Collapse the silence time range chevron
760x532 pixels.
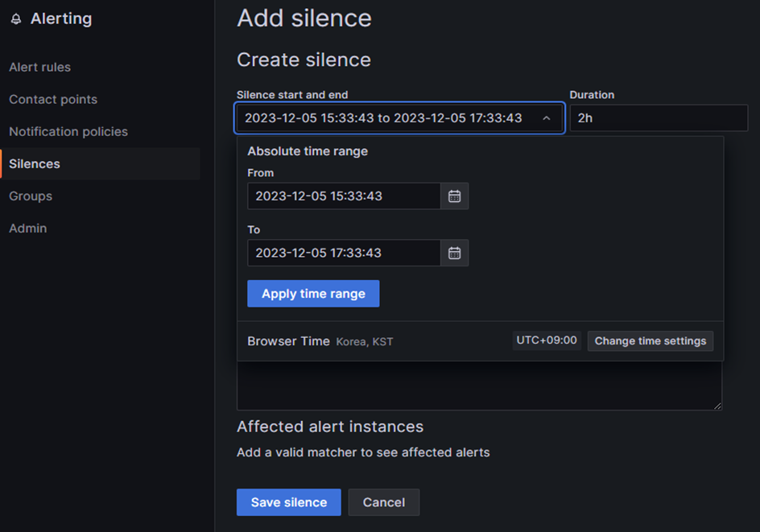pyautogui.click(x=546, y=118)
